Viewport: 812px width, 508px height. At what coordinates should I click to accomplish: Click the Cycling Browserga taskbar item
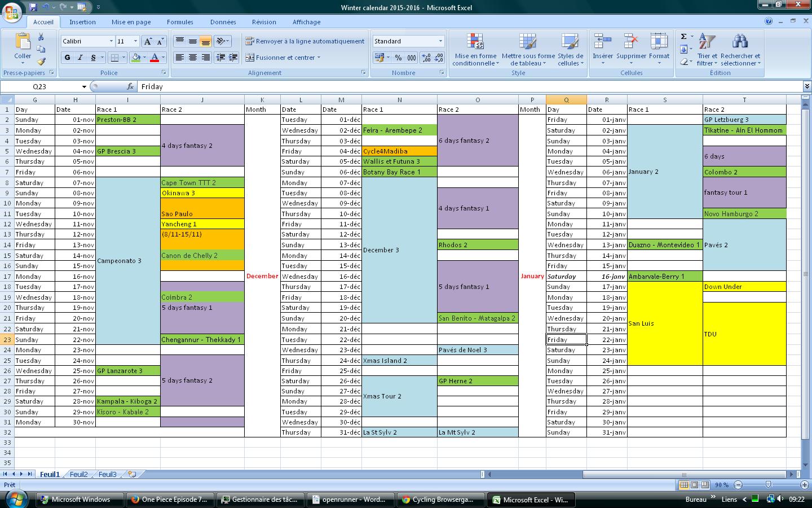(440, 500)
